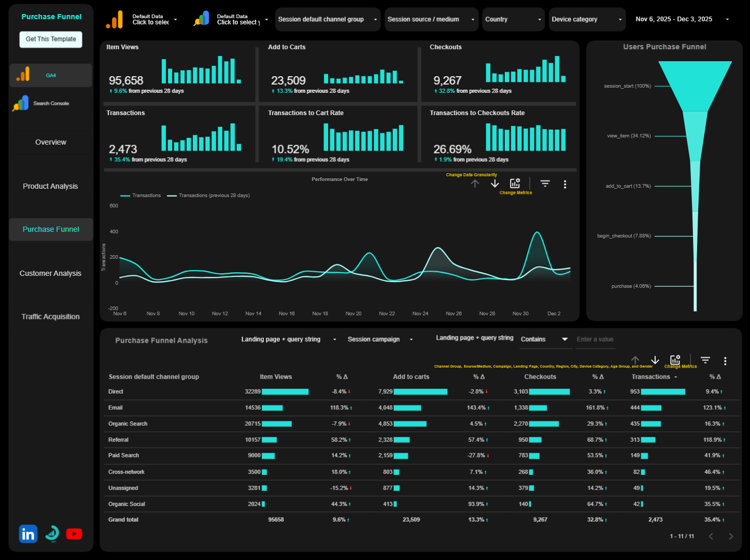This screenshot has width=750, height=560.
Task: Click the upload arrow in the funnel table toolbar
Action: 635,360
